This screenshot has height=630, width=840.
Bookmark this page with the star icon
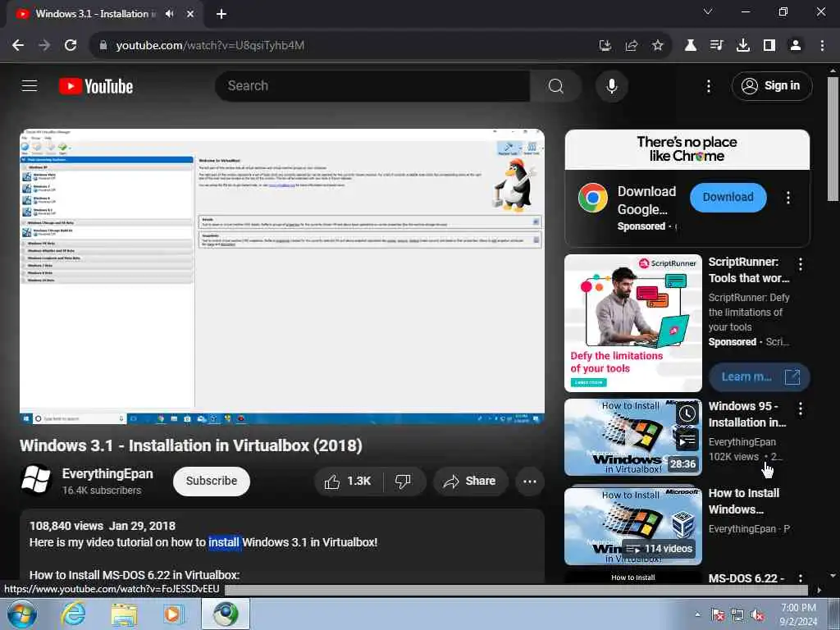point(658,46)
